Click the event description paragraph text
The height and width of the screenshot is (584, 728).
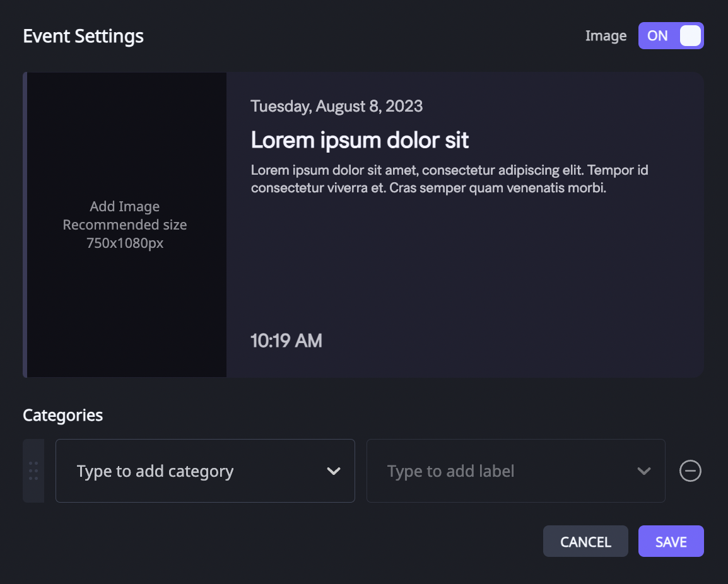click(x=449, y=178)
